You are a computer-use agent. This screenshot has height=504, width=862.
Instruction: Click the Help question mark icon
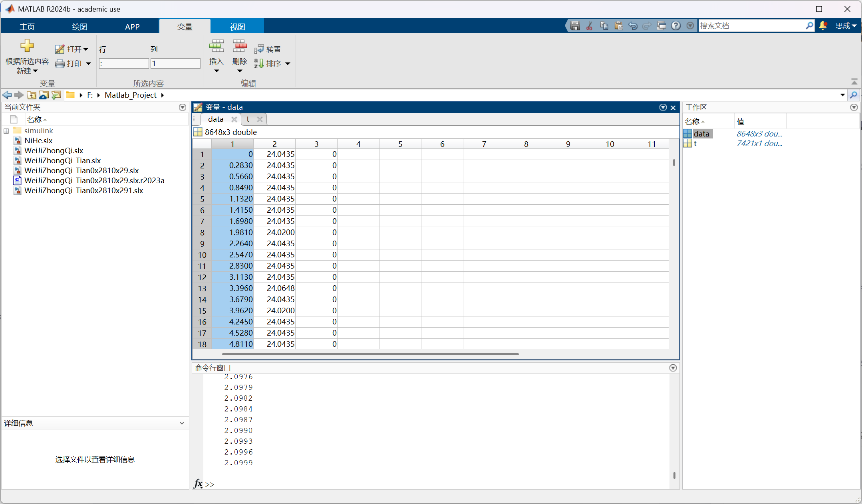click(675, 26)
